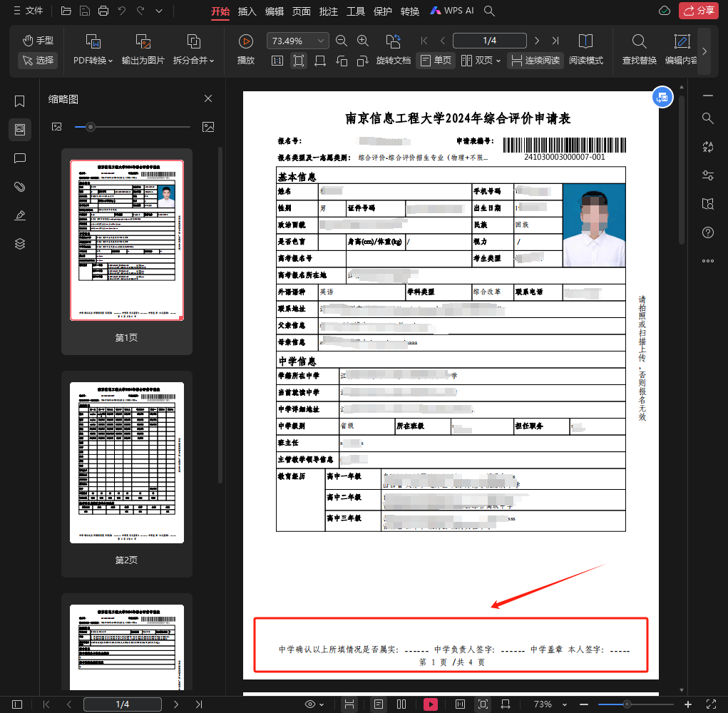Switch to the 批注 tab
Image resolution: width=728 pixels, height=713 pixels.
pyautogui.click(x=328, y=11)
